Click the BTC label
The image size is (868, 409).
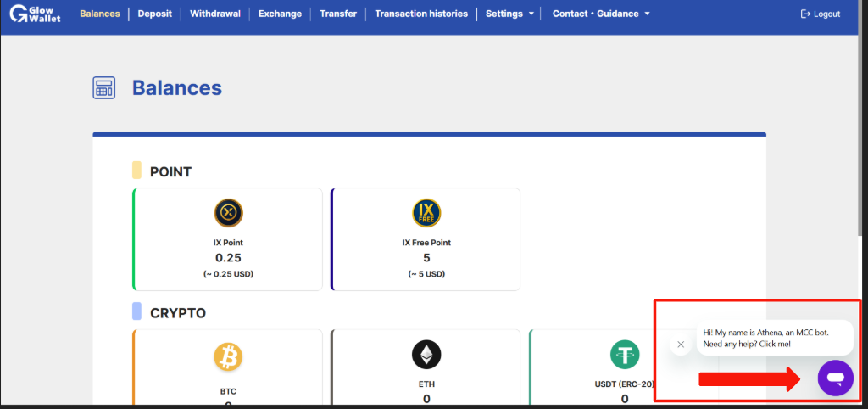click(x=228, y=391)
